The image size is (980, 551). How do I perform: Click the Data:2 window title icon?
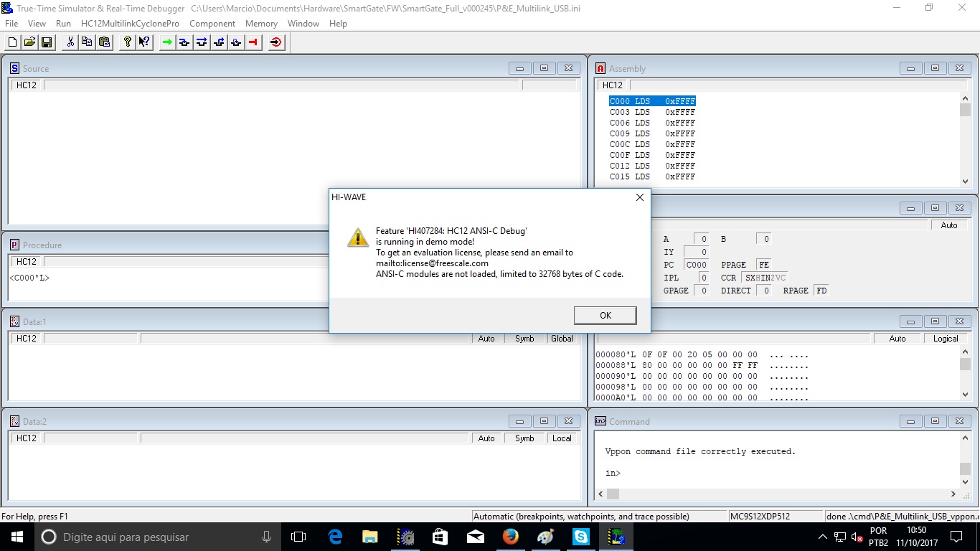[14, 421]
